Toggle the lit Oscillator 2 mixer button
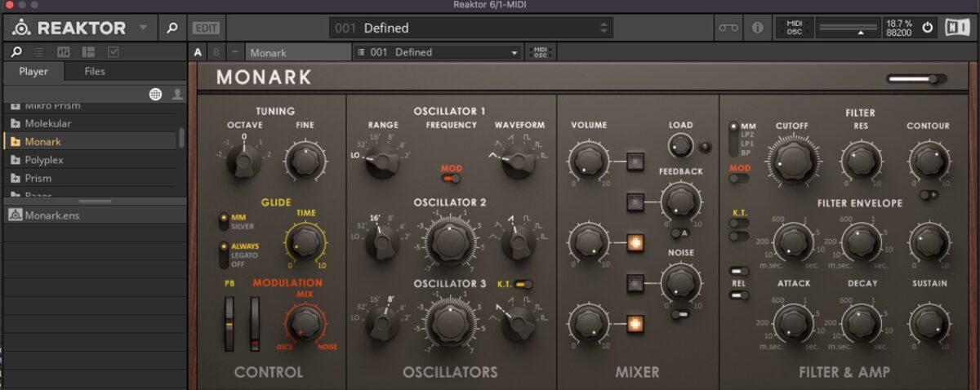 pos(635,242)
